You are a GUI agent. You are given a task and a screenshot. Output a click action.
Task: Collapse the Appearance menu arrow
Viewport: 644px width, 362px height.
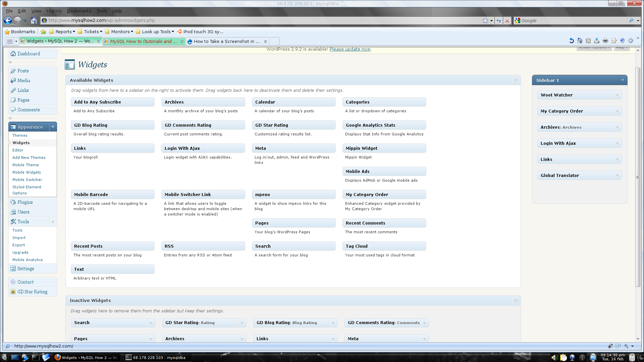pos(53,127)
